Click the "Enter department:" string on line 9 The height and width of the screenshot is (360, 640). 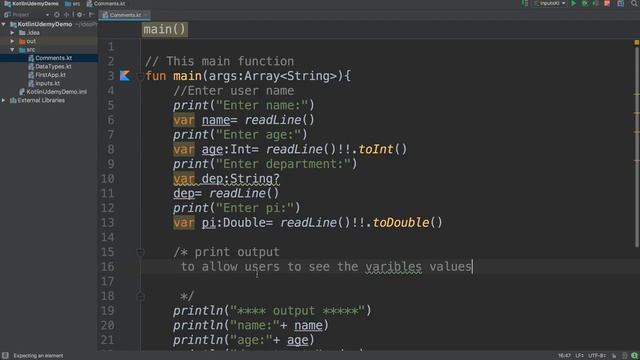(x=283, y=164)
